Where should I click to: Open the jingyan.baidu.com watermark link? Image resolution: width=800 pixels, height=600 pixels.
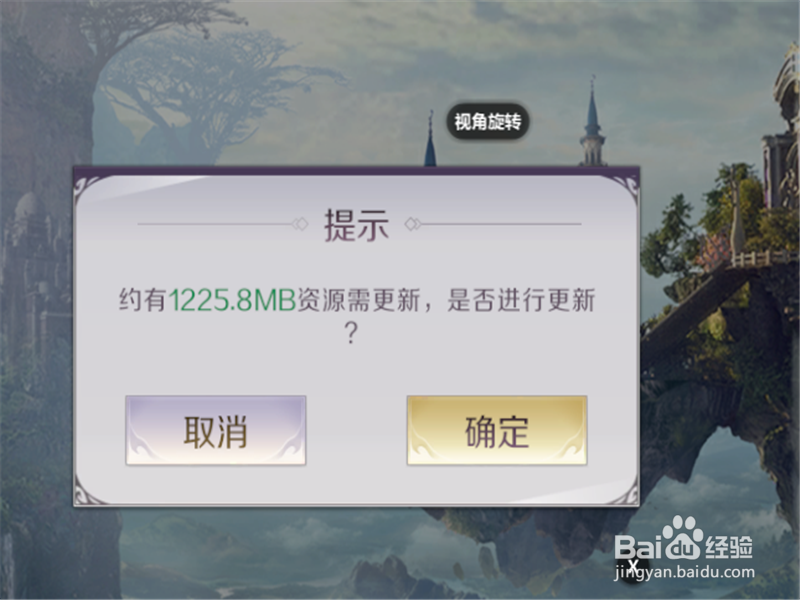[x=684, y=572]
